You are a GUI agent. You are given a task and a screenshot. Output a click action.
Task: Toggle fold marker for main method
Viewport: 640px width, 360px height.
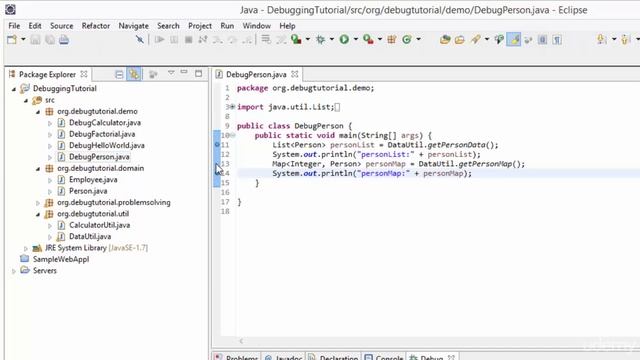[233, 135]
